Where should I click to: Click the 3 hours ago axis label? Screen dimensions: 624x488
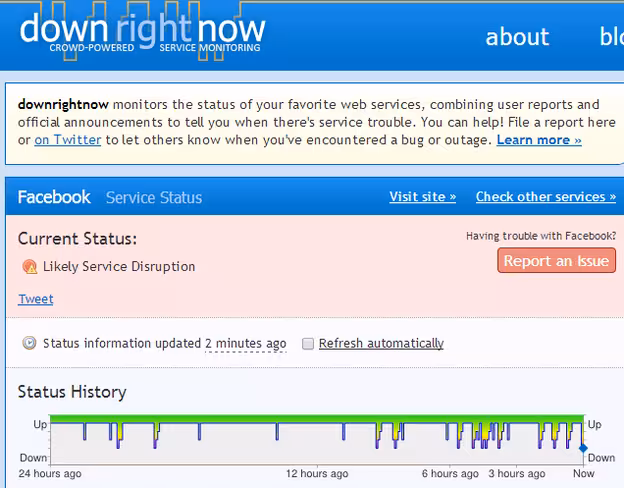click(x=517, y=474)
